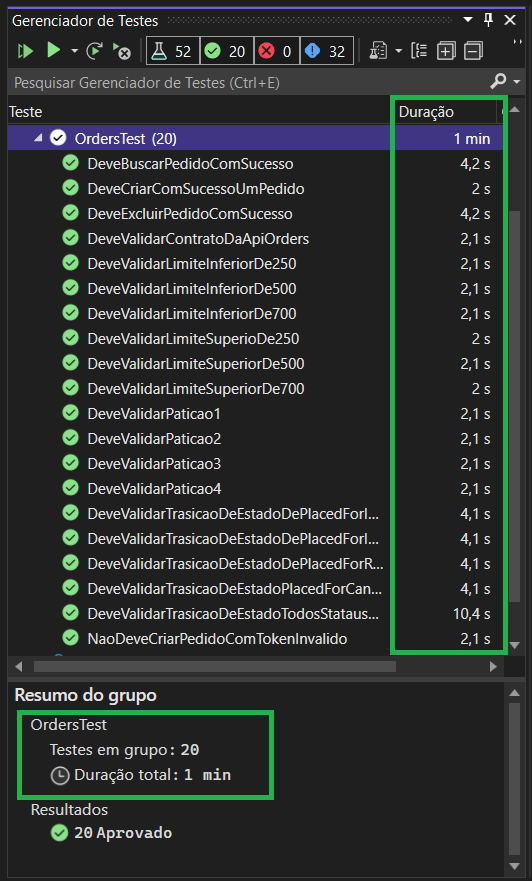Select DeveValidarTrasicaoDeEstadoTodosStataus... test
Viewport: 532px width, 881px height.
(x=233, y=614)
